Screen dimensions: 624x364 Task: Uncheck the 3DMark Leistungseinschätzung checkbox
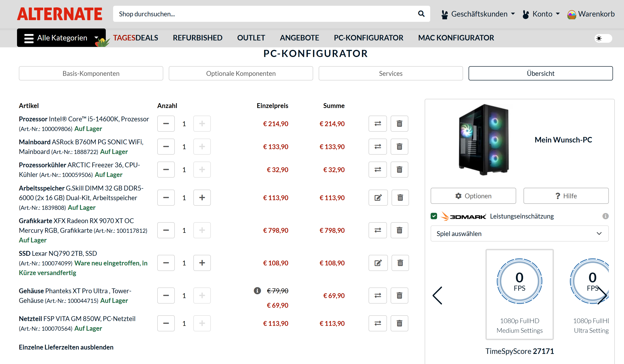[434, 216]
